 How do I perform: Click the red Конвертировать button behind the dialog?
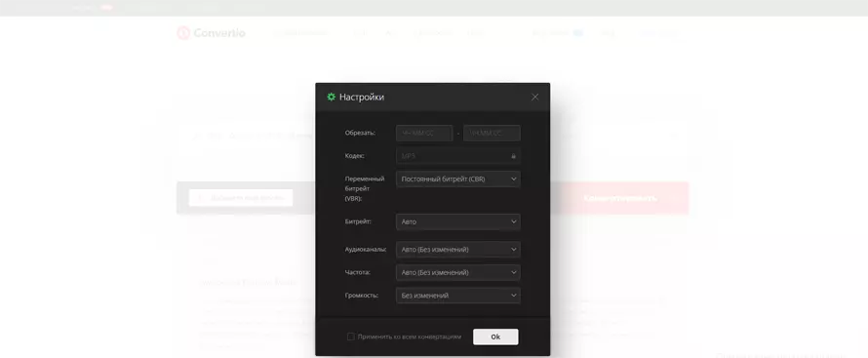(619, 198)
